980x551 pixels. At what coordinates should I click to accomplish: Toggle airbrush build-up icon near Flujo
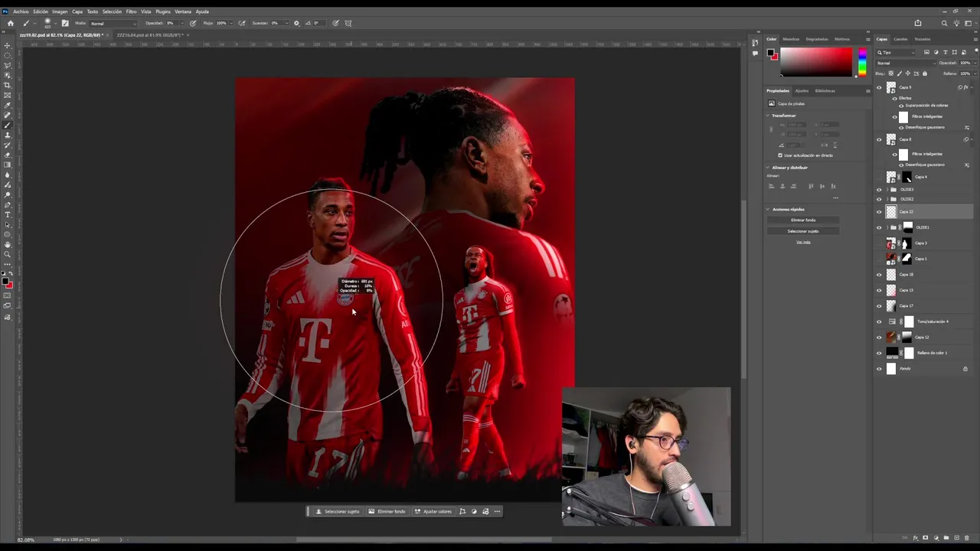[x=242, y=23]
